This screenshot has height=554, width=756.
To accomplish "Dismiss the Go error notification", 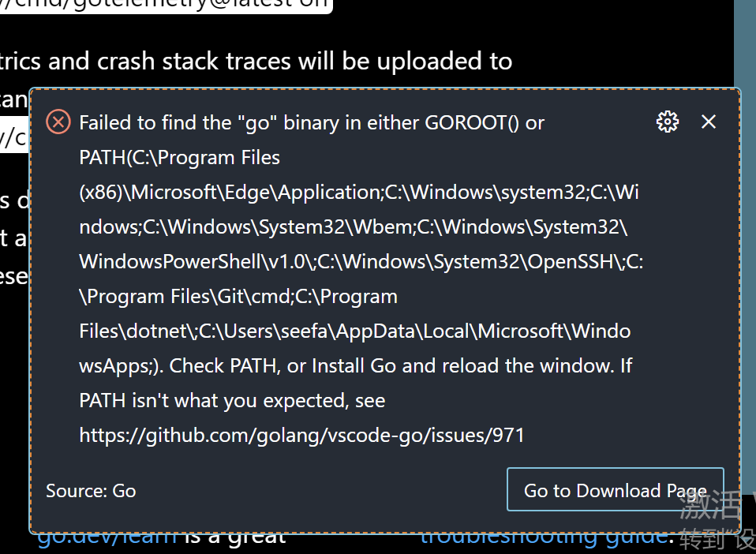I will pyautogui.click(x=709, y=122).
